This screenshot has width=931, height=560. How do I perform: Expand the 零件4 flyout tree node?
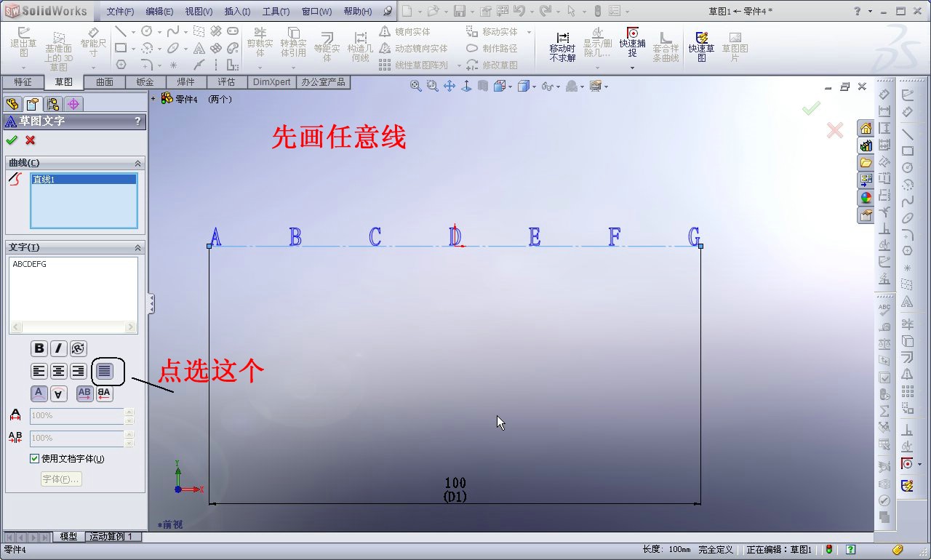point(153,99)
